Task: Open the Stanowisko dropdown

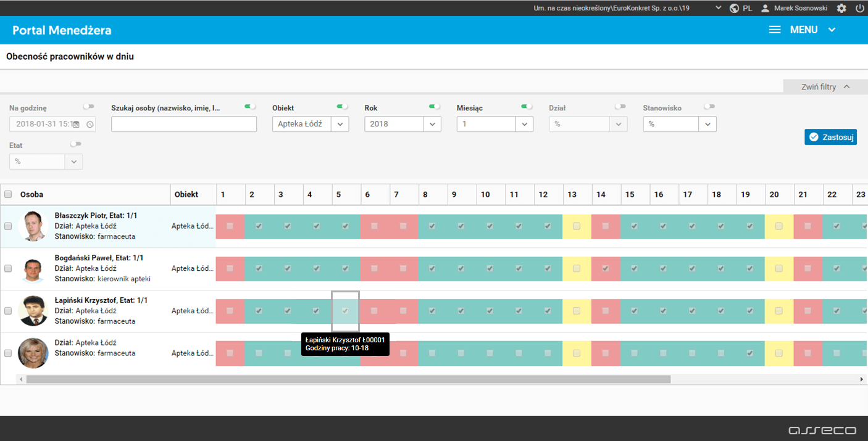Action: (680, 124)
